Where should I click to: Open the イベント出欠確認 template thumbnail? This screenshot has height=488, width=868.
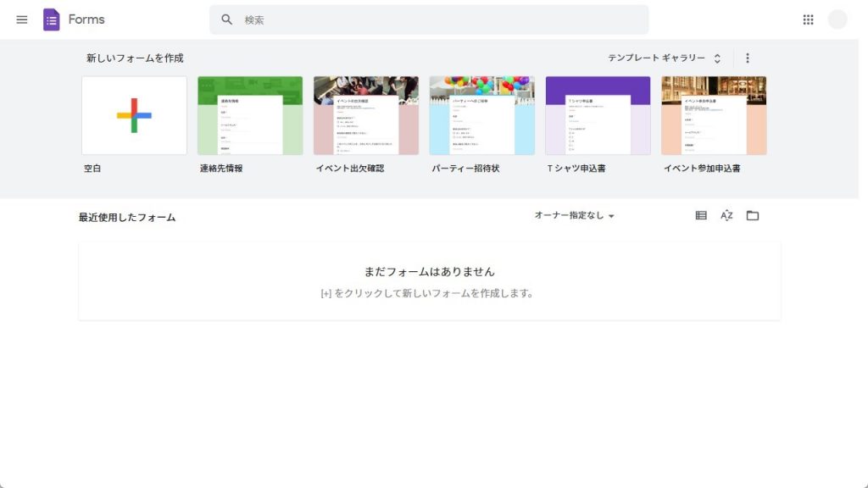tap(366, 115)
